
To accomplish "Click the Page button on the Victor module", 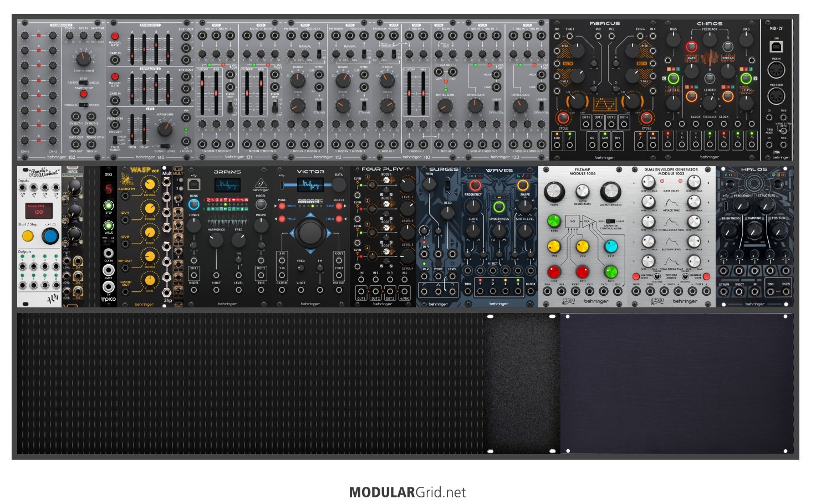I will 282,206.
